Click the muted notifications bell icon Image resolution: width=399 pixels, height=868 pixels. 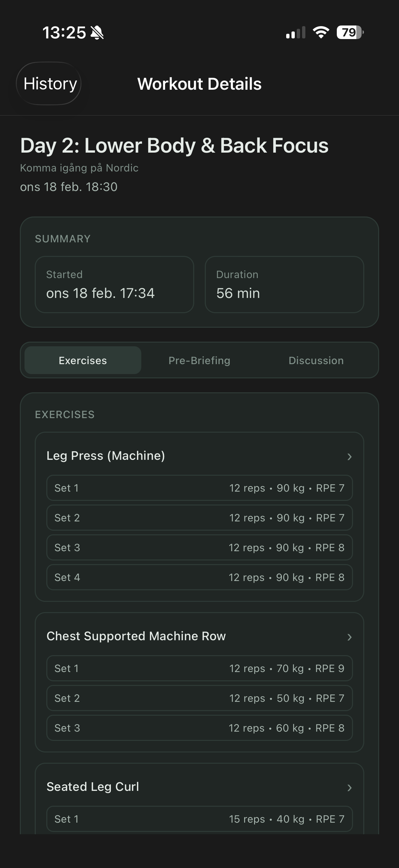[x=97, y=32]
